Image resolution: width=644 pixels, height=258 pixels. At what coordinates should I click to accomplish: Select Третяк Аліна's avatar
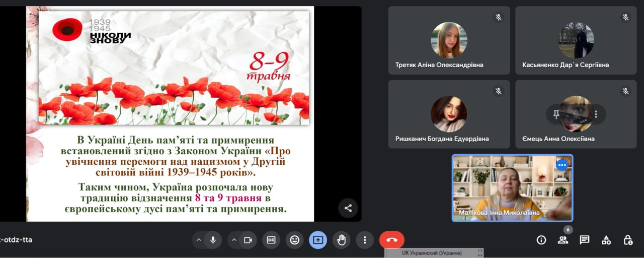click(449, 40)
